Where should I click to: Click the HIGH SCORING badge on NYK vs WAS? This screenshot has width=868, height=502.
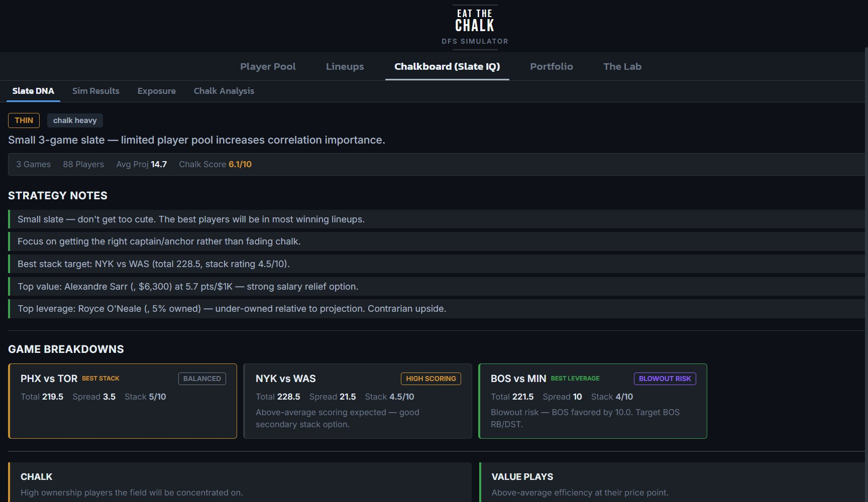click(430, 379)
